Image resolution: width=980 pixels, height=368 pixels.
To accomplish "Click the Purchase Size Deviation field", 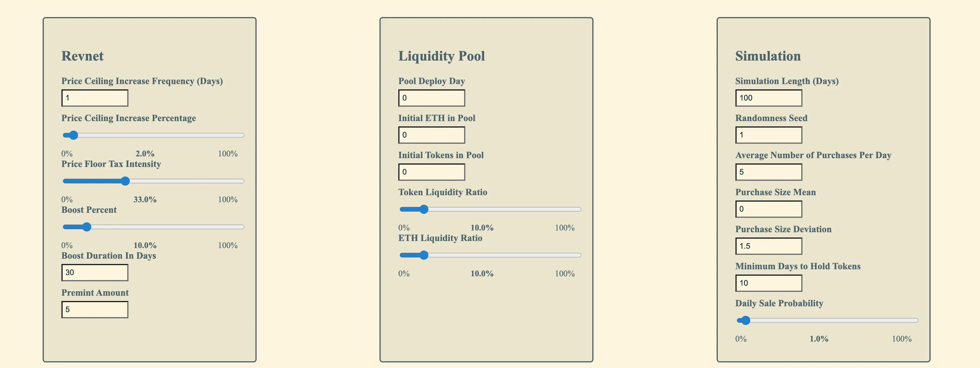I will [x=768, y=246].
